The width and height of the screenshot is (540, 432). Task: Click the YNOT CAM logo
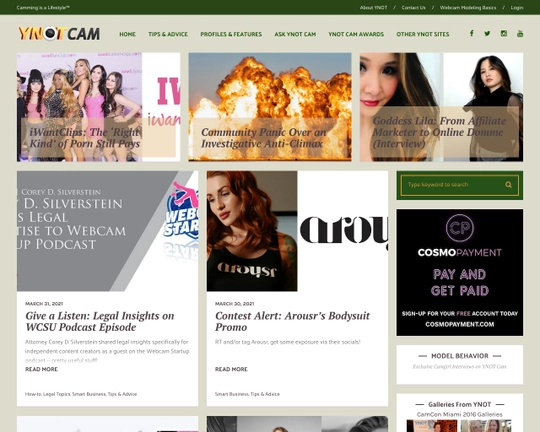59,33
